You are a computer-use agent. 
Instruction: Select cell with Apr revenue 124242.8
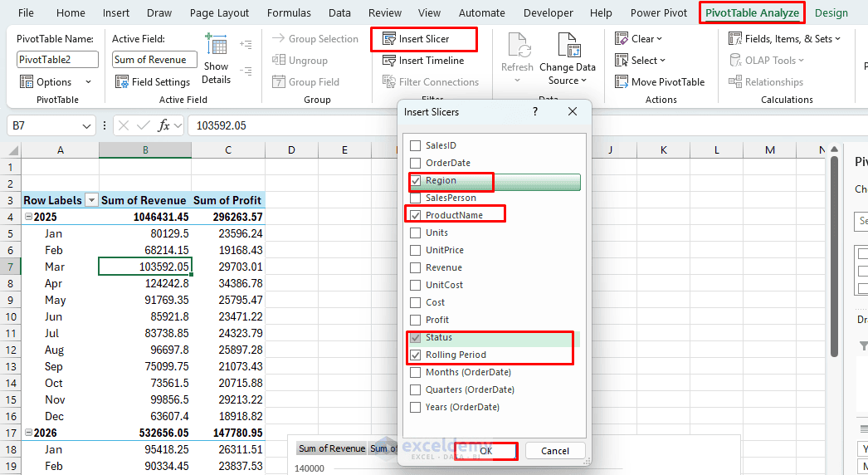(x=145, y=283)
